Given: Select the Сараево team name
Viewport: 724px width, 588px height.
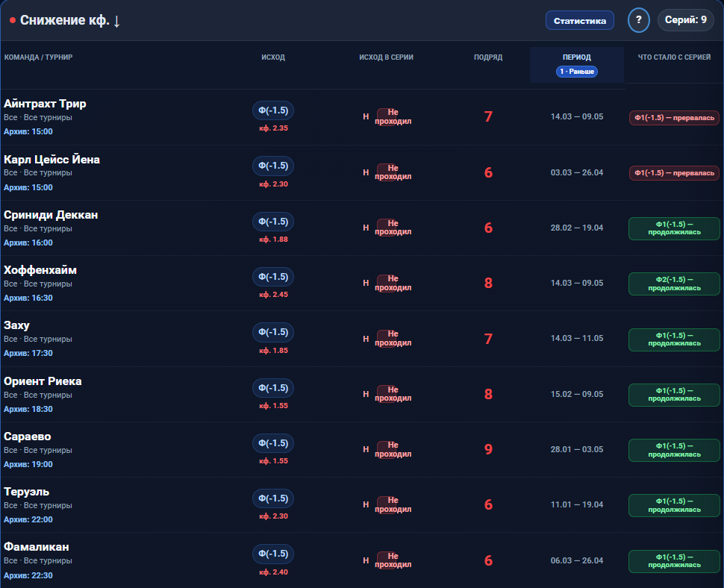Looking at the screenshot, I should click(27, 437).
